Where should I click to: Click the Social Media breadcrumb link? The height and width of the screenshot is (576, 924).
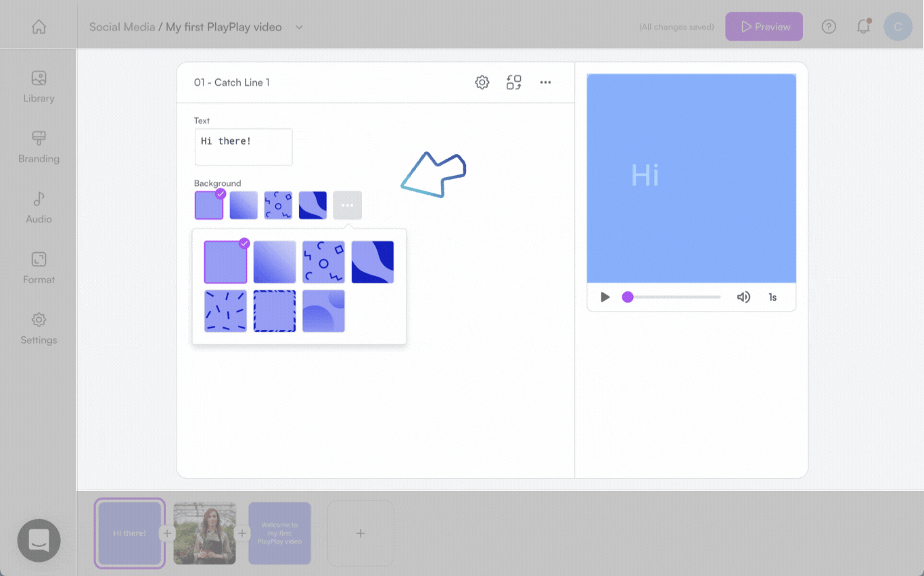[122, 27]
